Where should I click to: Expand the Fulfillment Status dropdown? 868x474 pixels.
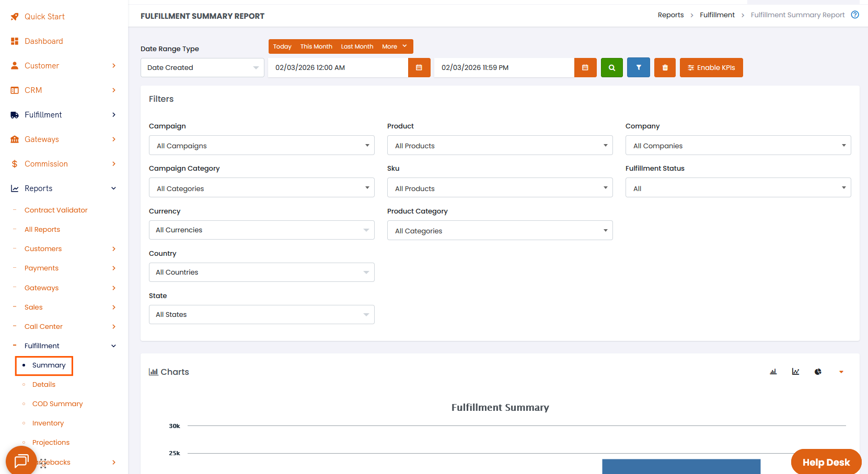[x=738, y=188]
